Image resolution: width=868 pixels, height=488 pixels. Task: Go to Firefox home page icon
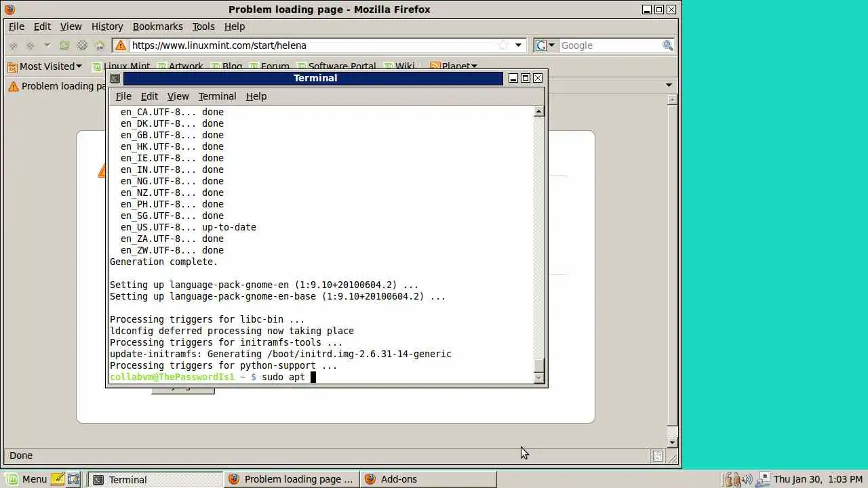pos(100,45)
